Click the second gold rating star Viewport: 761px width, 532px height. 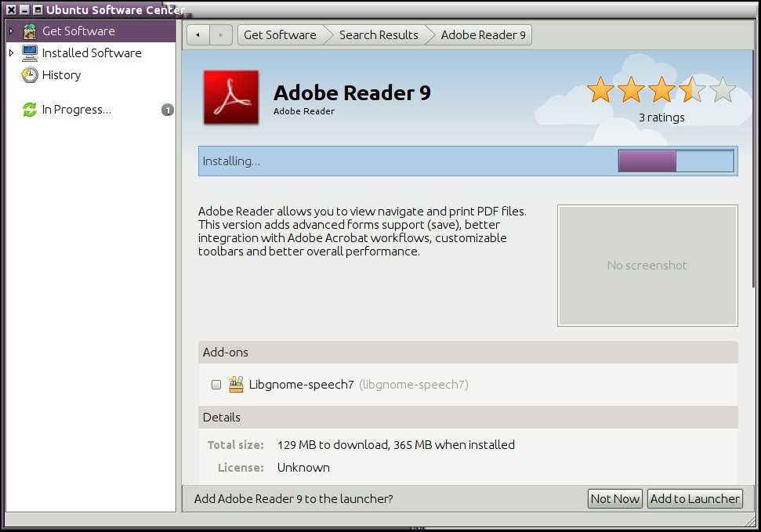[x=631, y=89]
